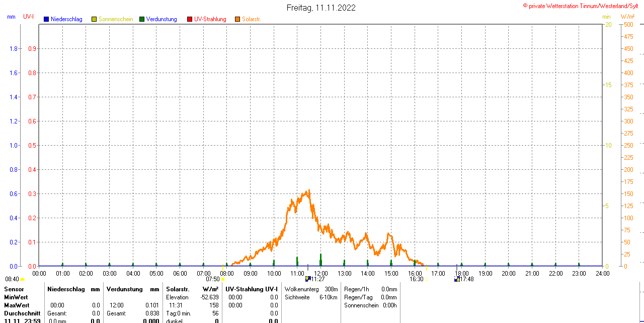Viewport: 644px width, 323px height.
Task: Click the blue Niederschlag legend square
Action: point(46,19)
